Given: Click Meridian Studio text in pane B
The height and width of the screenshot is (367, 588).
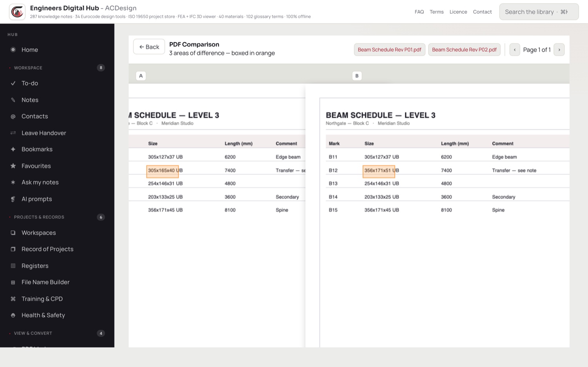Looking at the screenshot, I should (x=394, y=123).
